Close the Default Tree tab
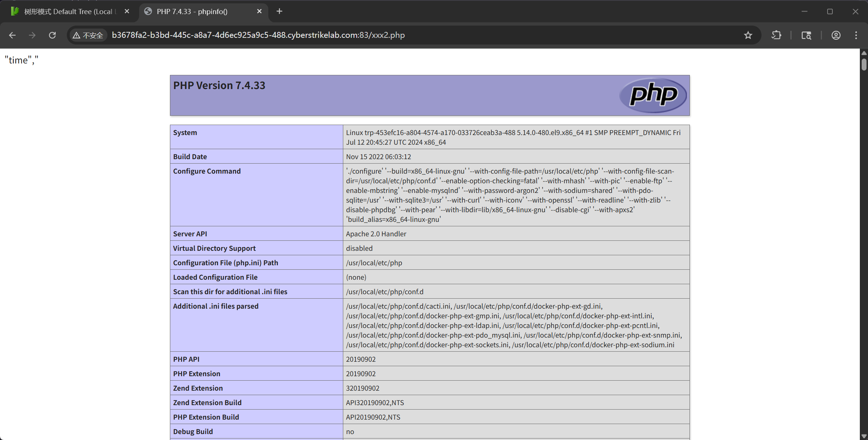Viewport: 868px width, 440px height. pos(127,12)
